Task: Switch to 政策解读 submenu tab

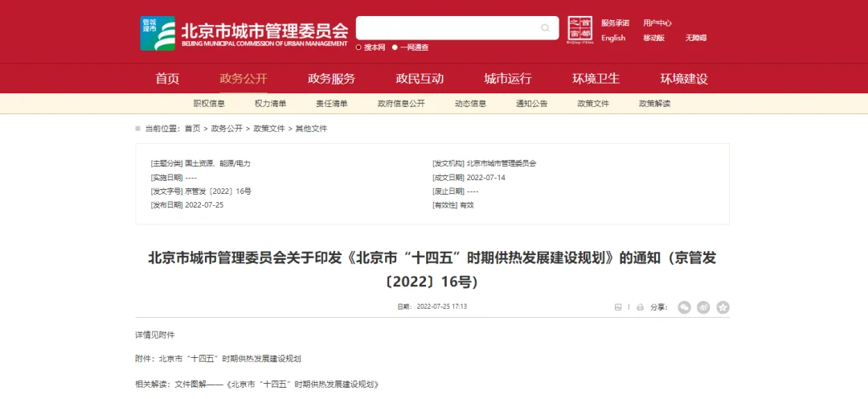Action: pyautogui.click(x=654, y=104)
